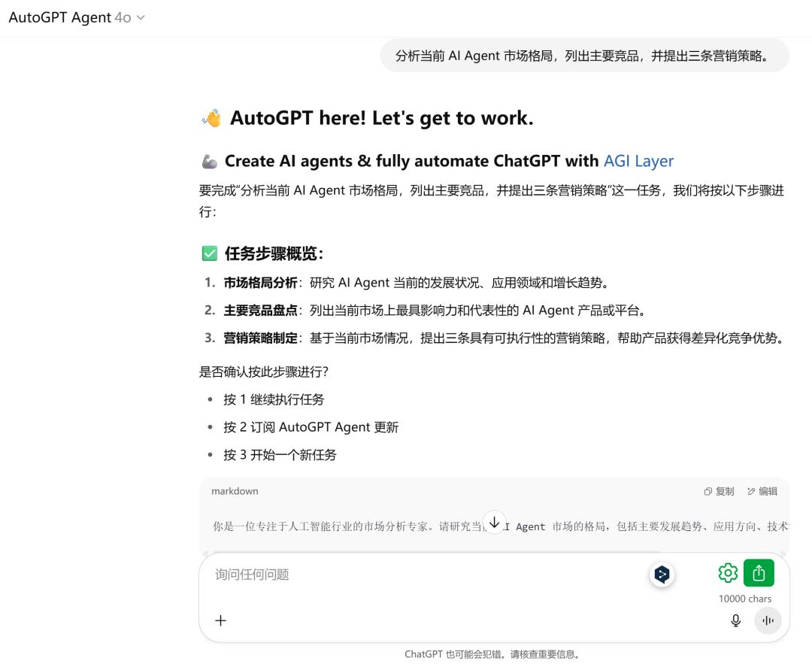
Task: Open the AutoGPT Agent 4o model dropdown
Action: pyautogui.click(x=77, y=17)
